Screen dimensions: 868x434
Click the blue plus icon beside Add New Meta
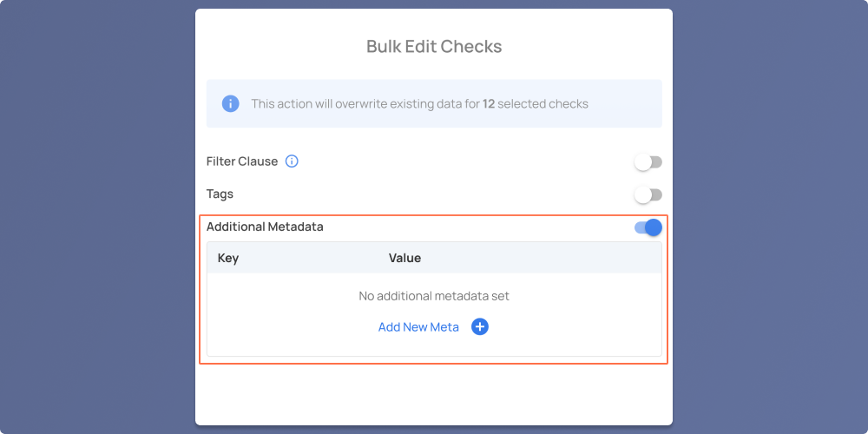coord(479,327)
